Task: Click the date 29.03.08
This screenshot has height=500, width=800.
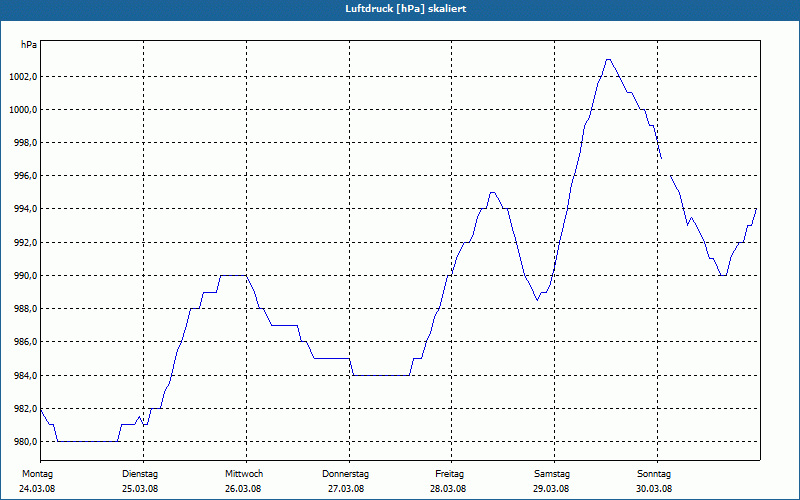Action: coord(551,489)
